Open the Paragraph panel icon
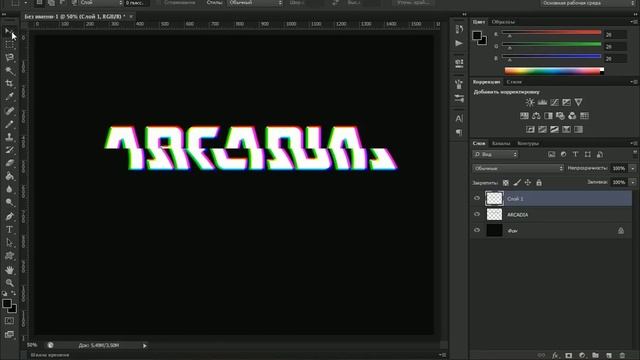The height and width of the screenshot is (360, 640). click(x=459, y=132)
